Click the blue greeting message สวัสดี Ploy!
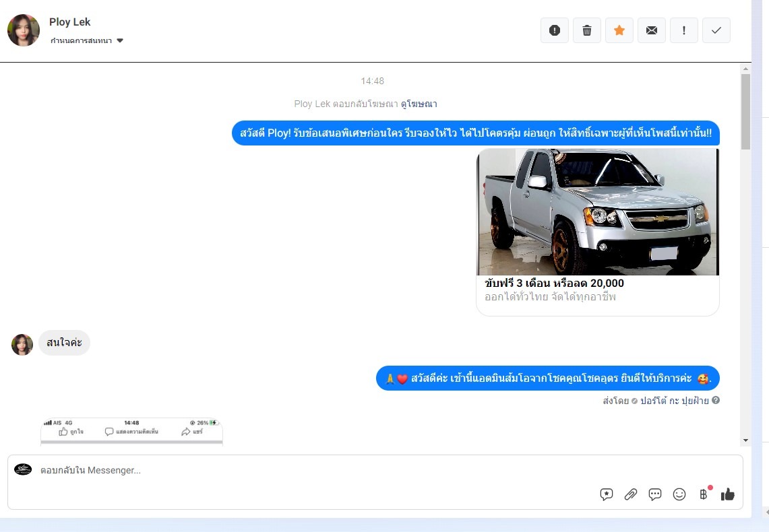769x532 pixels. (x=476, y=133)
